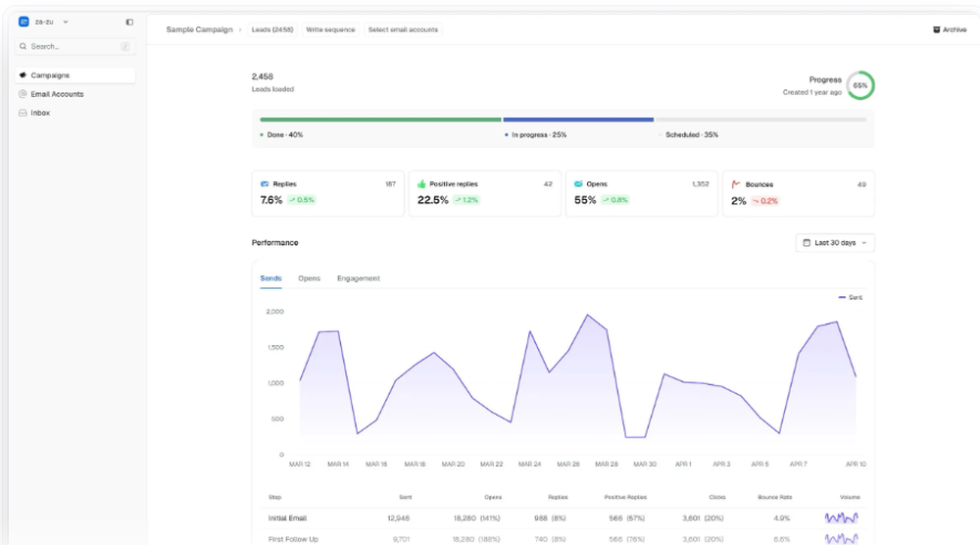
Task: Click the 65% progress ring
Action: point(860,85)
